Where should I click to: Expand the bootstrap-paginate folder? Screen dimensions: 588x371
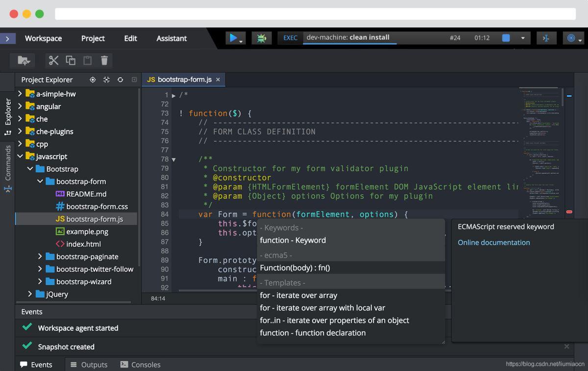(40, 256)
